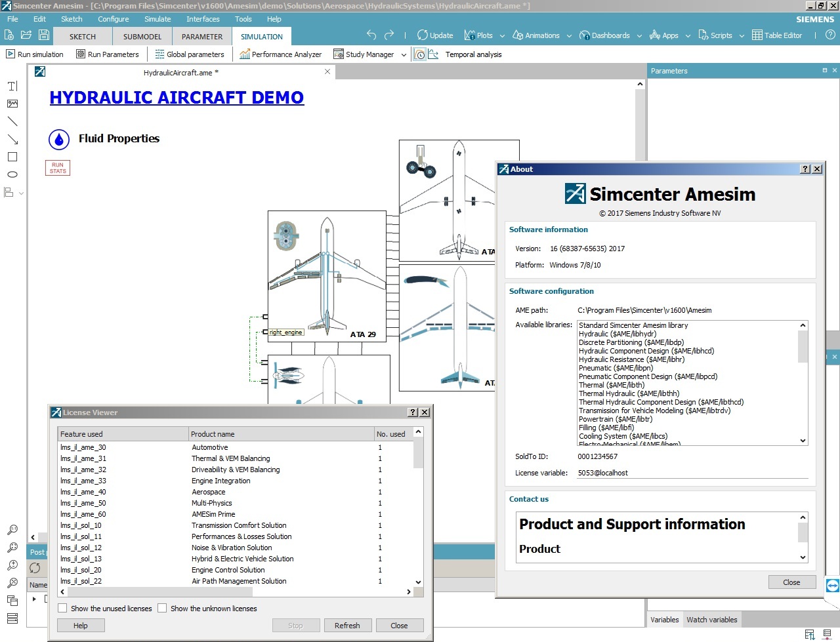The image size is (840, 642).
Task: Enable Show the unknown licenses checkbox
Action: pos(162,608)
